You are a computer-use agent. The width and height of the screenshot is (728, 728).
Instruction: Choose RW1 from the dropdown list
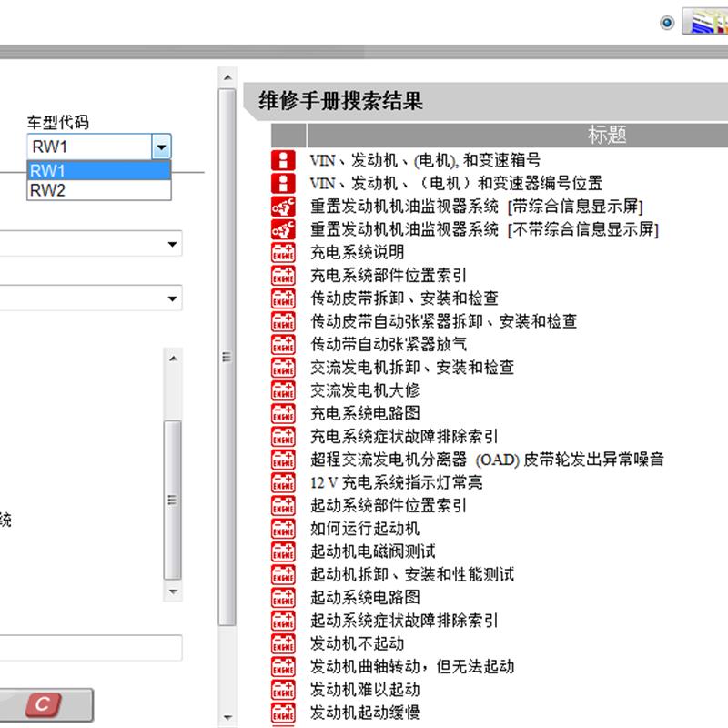point(99,170)
